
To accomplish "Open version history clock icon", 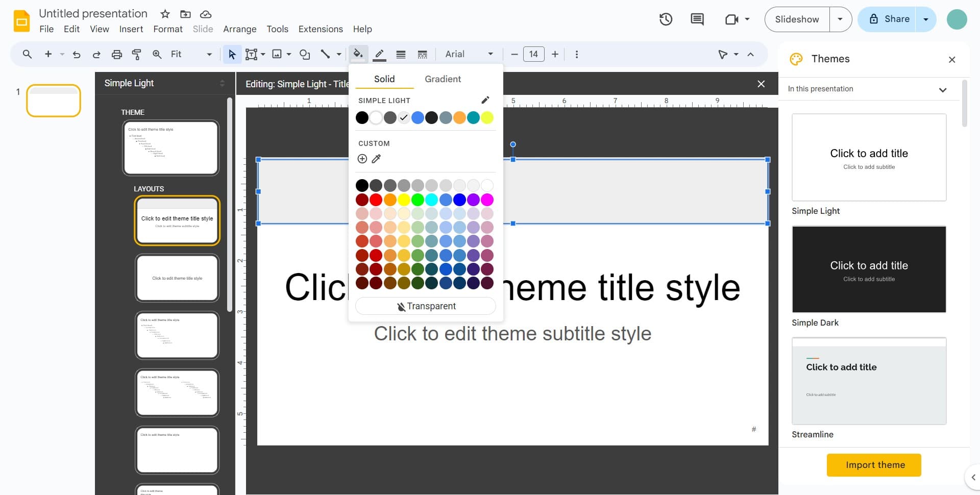I will 666,19.
